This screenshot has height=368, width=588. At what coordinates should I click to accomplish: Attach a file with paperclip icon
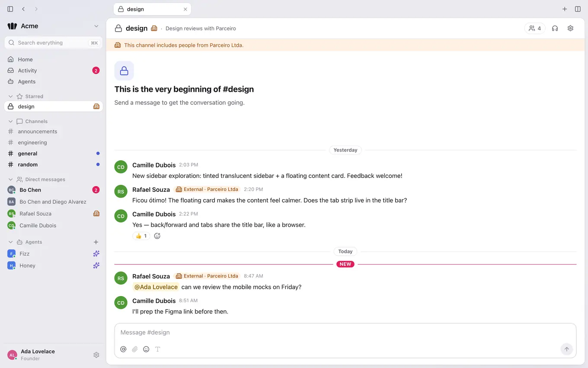tap(135, 349)
